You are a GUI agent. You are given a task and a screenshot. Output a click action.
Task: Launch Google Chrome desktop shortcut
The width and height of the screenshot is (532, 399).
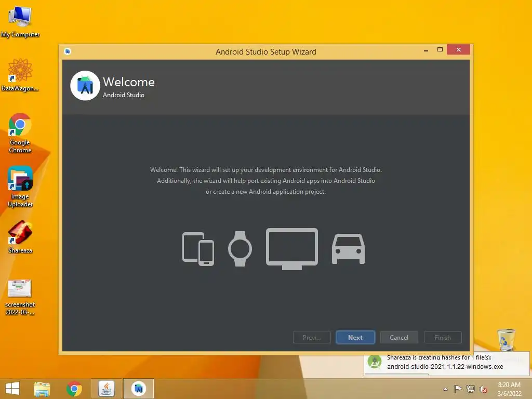pos(20,133)
